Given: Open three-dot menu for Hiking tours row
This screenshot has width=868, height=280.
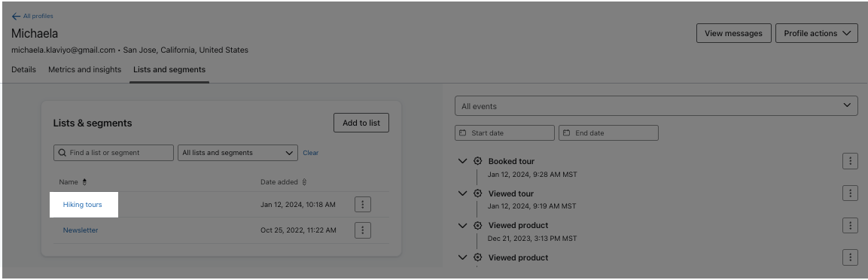Looking at the screenshot, I should pyautogui.click(x=363, y=204).
